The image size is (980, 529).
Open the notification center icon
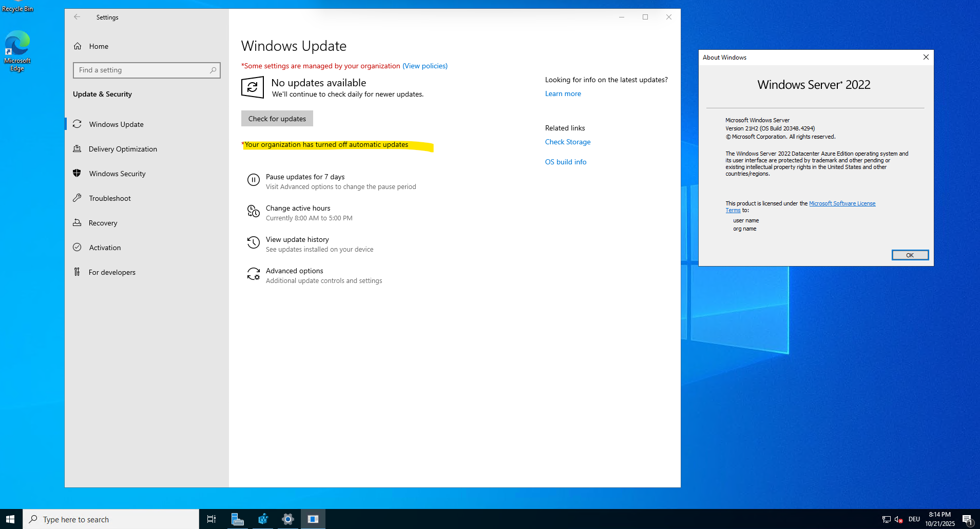(967, 519)
